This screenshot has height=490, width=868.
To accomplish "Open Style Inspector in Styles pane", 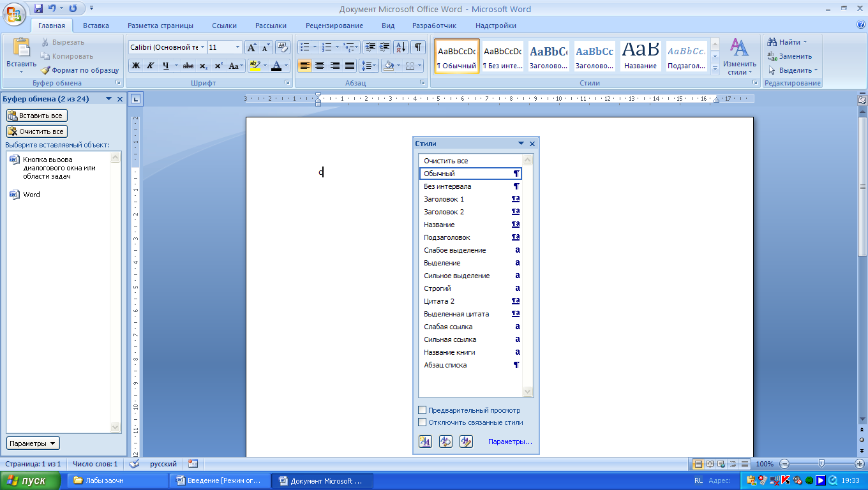I will point(445,442).
